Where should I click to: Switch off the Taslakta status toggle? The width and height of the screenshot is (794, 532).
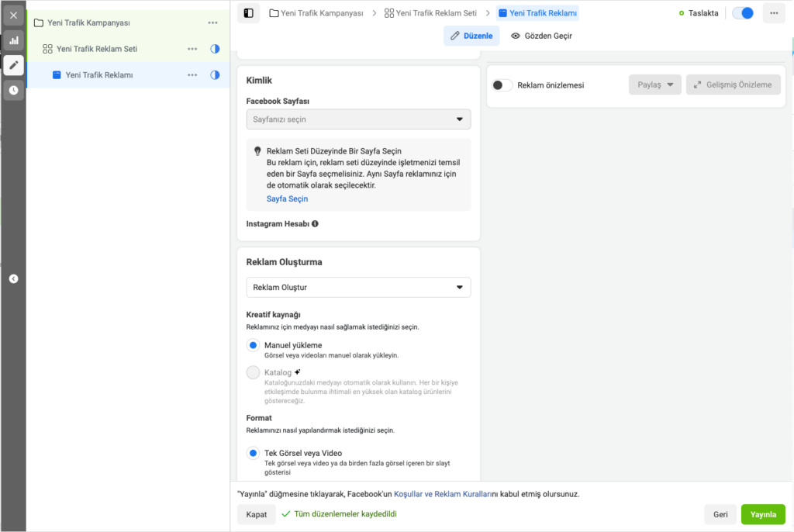742,13
